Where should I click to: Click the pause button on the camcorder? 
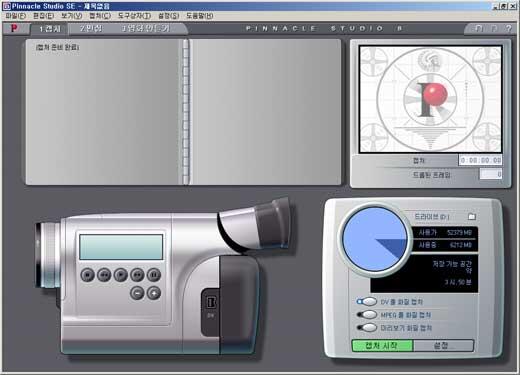click(154, 275)
